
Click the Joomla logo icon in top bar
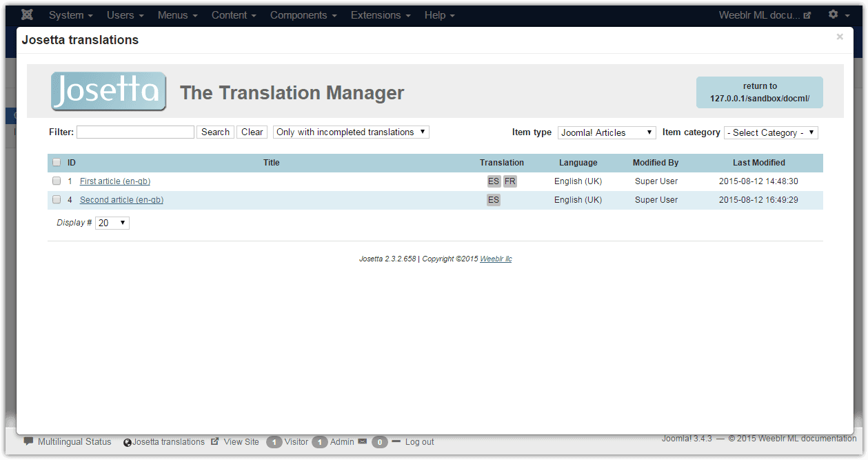[x=28, y=14]
